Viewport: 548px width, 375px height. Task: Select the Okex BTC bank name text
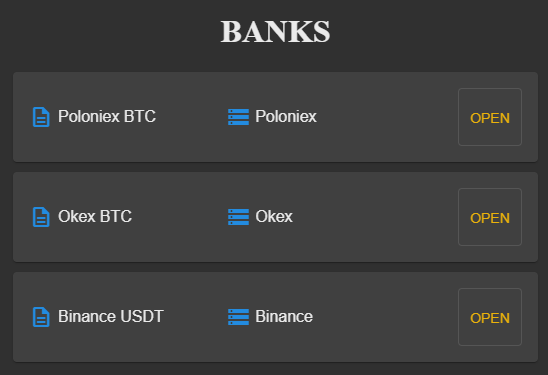[x=95, y=216]
